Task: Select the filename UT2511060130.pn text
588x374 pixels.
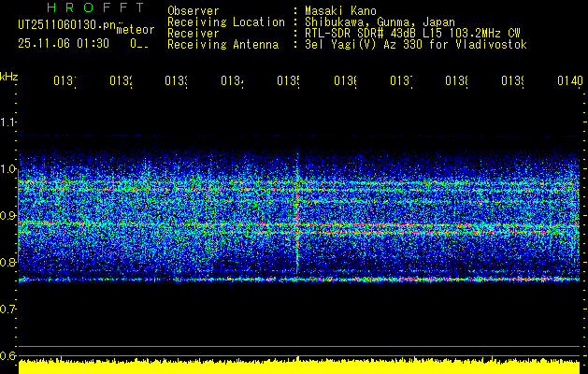Action: (x=67, y=25)
